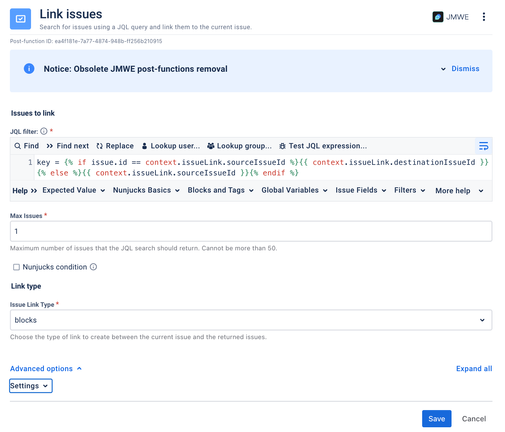The width and height of the screenshot is (505, 432).
Task: Open Find in the JQL editor toolbar
Action: point(27,146)
